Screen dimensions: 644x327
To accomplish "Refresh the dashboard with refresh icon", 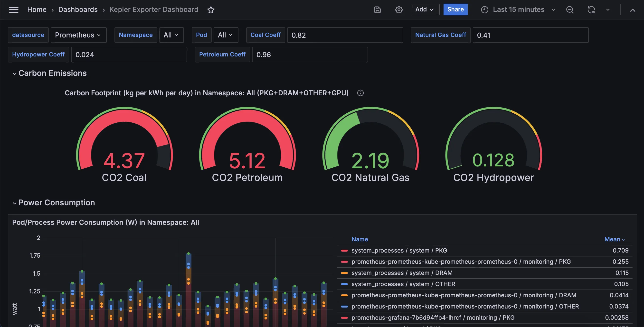I will point(591,10).
